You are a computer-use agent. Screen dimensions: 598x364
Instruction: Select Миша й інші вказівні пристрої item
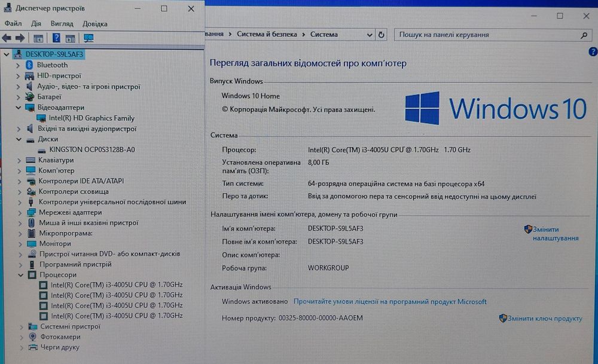89,222
